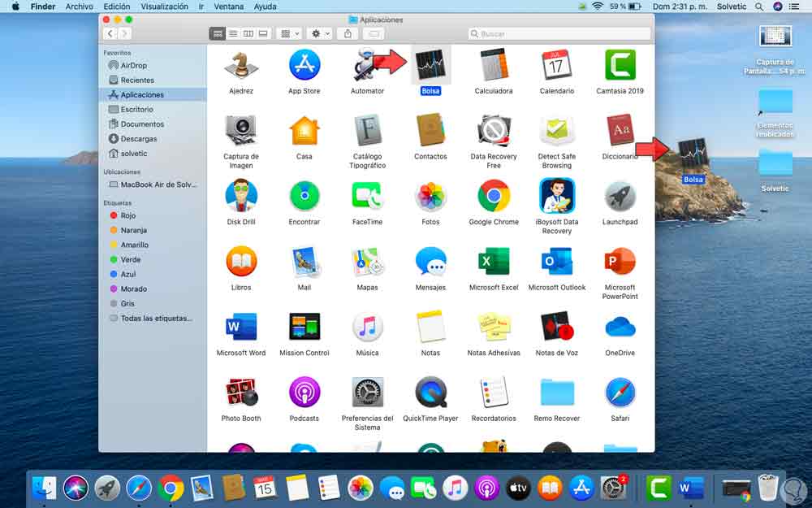Launch Google Chrome from Applications
The height and width of the screenshot is (508, 812).
(x=493, y=198)
